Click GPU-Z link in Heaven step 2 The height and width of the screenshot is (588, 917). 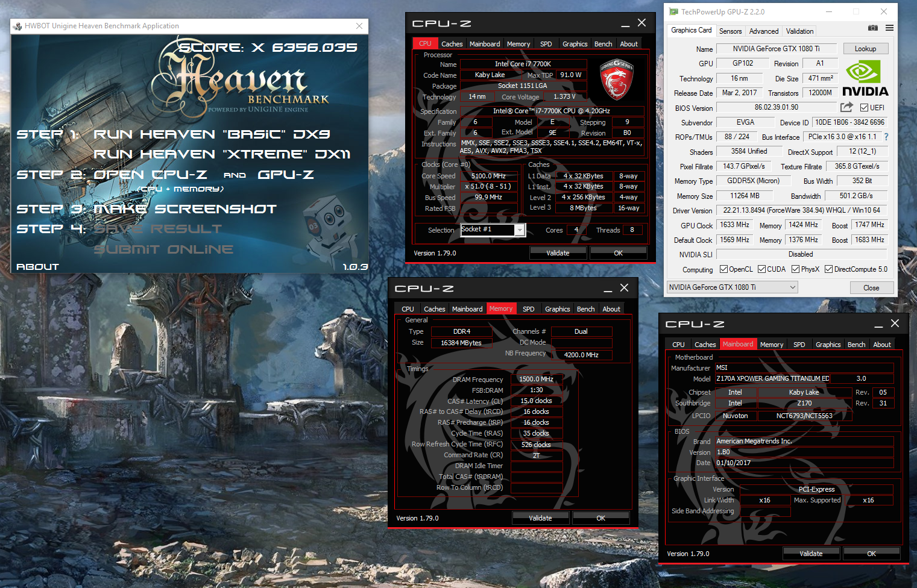[286, 175]
